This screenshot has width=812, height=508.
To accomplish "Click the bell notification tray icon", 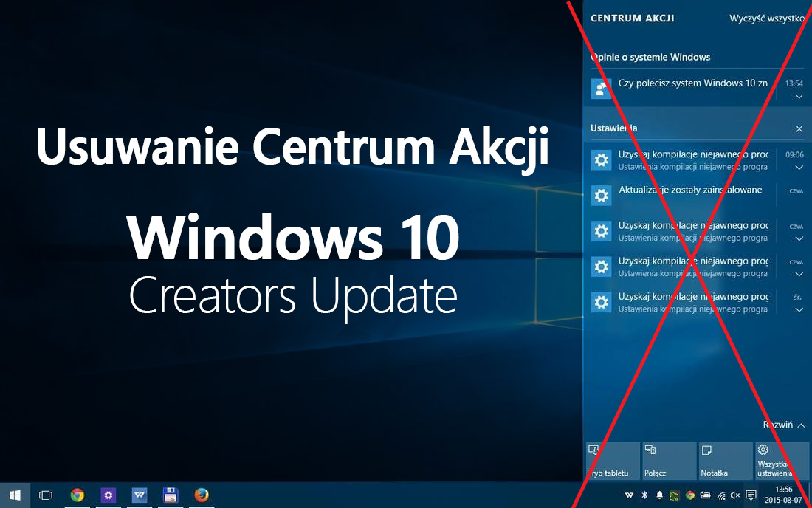I will [x=659, y=495].
